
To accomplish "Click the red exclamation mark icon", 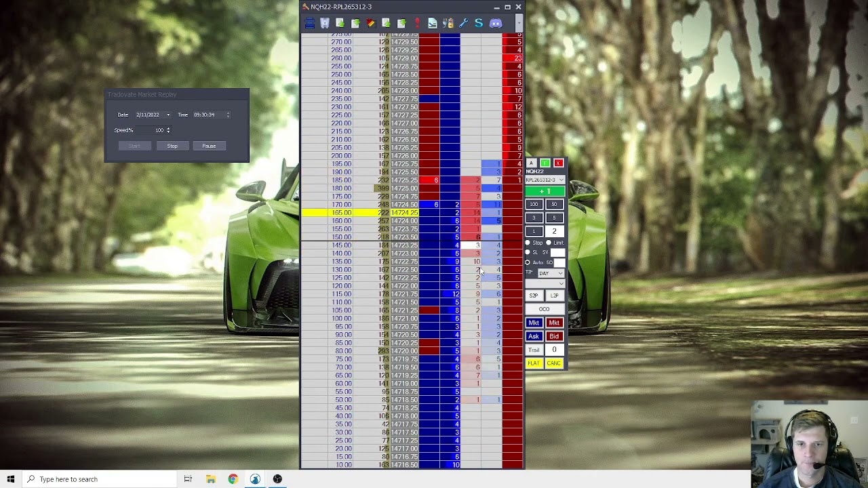I will tap(417, 24).
